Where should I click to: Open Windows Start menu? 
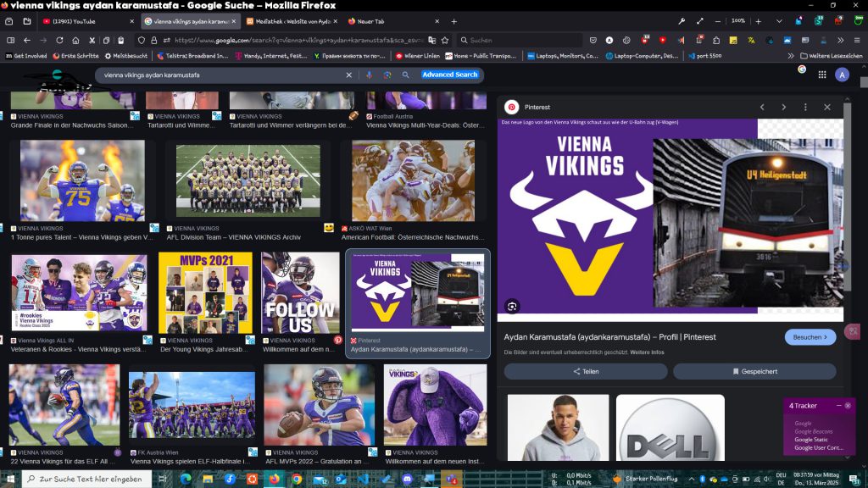pyautogui.click(x=10, y=479)
